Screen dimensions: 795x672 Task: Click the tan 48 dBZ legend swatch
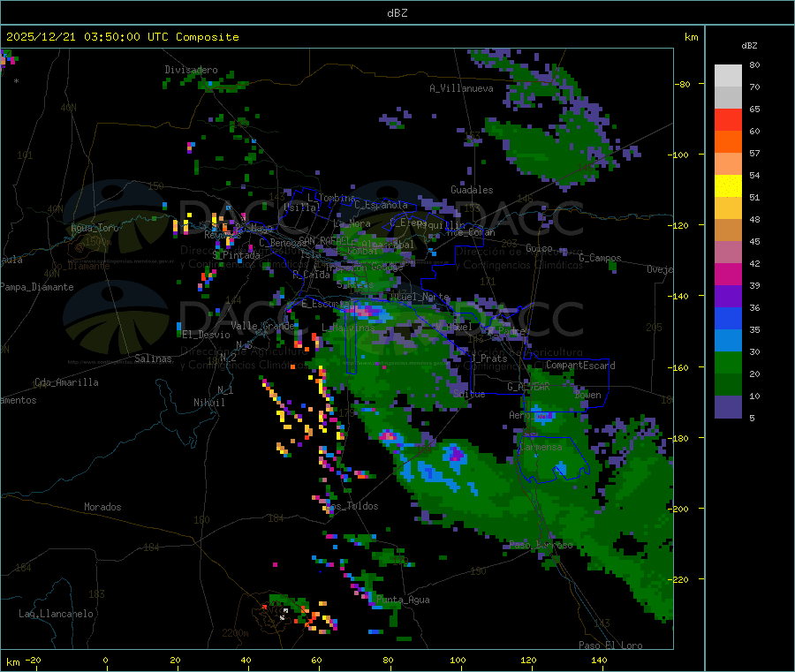click(x=728, y=230)
